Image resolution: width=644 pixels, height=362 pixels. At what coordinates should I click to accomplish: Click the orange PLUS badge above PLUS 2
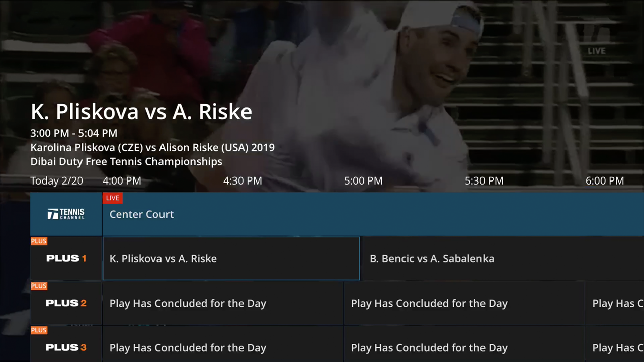point(39,286)
